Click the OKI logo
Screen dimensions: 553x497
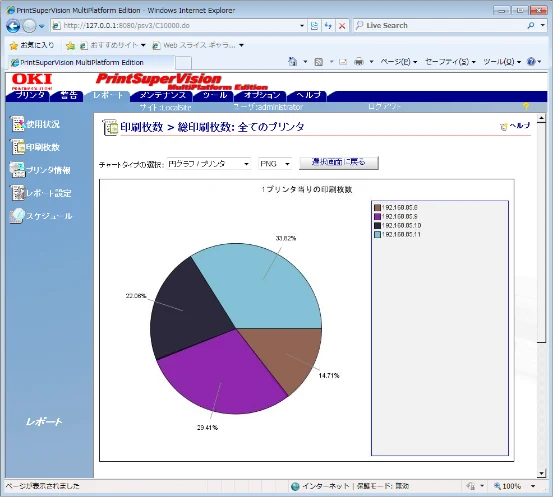[32, 81]
